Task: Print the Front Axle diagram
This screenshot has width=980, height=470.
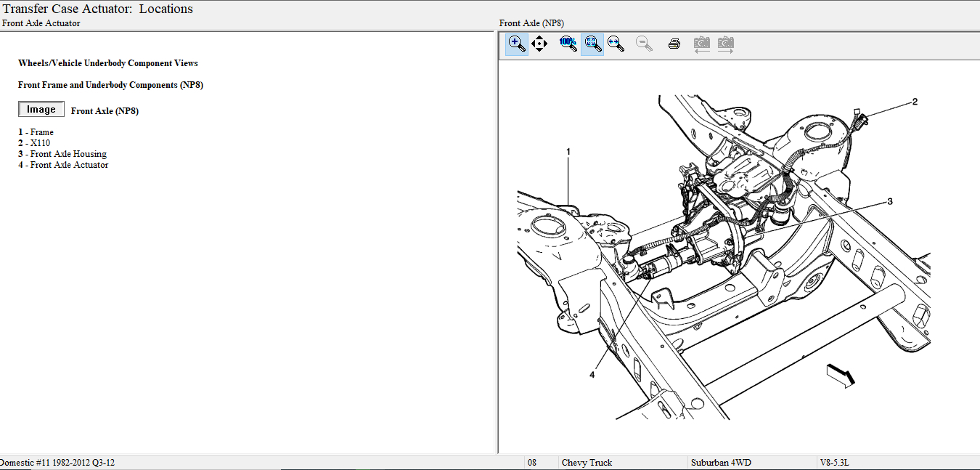Action: click(x=674, y=44)
